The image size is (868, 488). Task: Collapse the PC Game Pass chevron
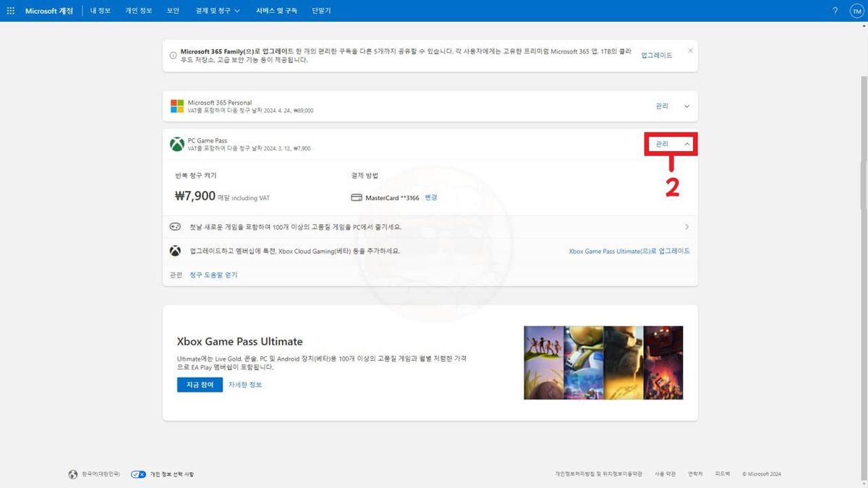(x=687, y=145)
